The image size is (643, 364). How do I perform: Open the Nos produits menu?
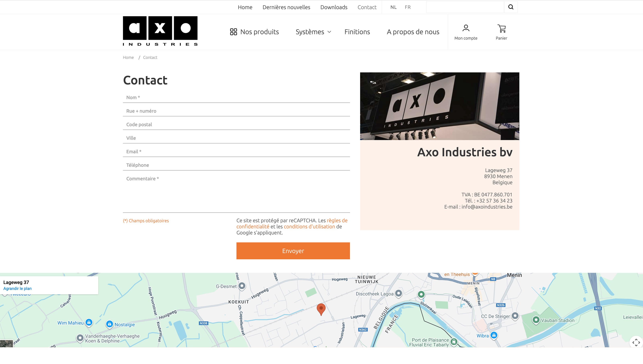[254, 32]
